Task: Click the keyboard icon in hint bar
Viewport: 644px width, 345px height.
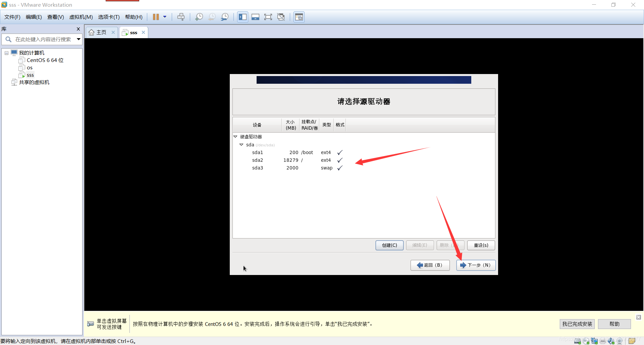Action: 91,324
